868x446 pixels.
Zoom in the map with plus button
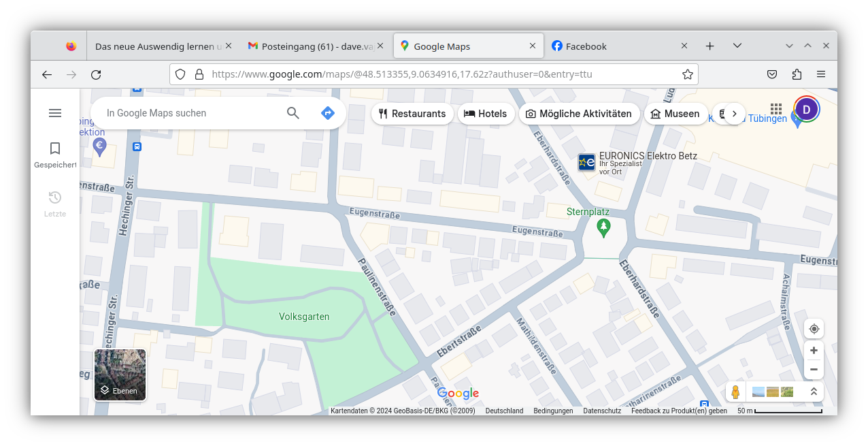click(x=814, y=350)
